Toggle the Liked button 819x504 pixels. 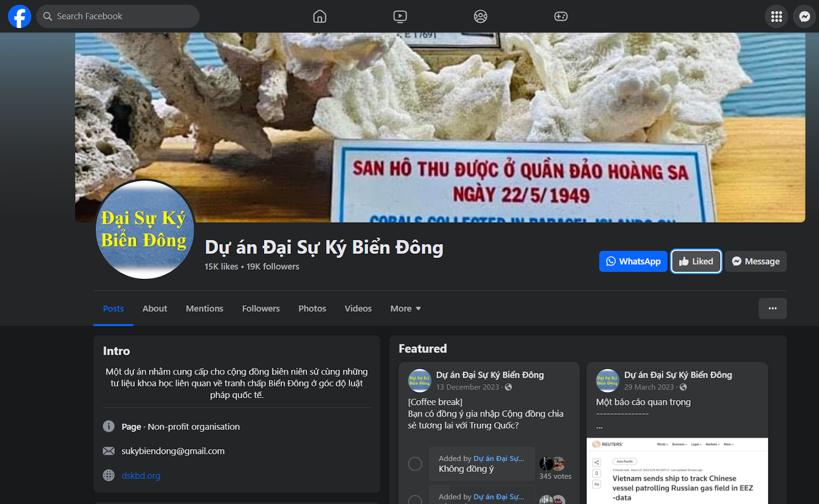tap(696, 261)
